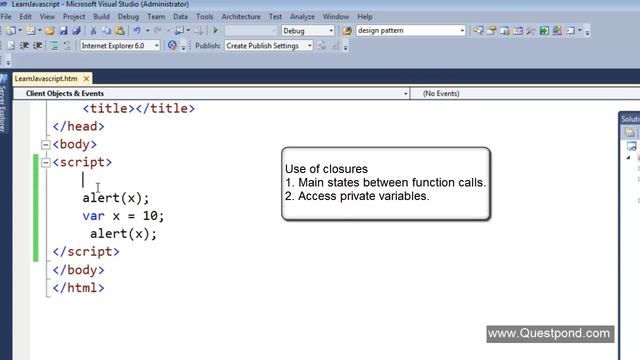Click the Open File folder icon
The image size is (640, 360).
click(50, 31)
